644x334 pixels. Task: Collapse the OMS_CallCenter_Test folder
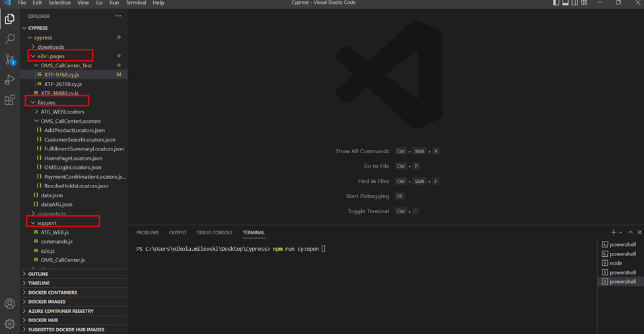click(x=74, y=65)
